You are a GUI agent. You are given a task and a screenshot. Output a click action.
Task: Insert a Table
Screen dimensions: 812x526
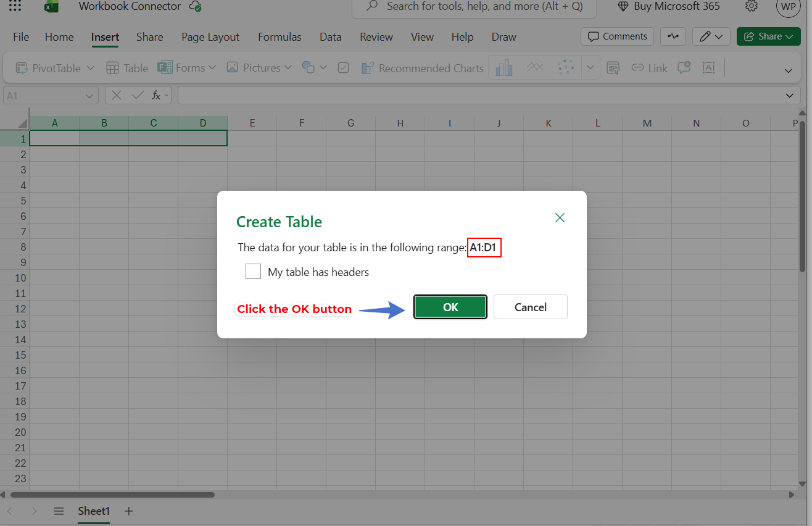126,68
